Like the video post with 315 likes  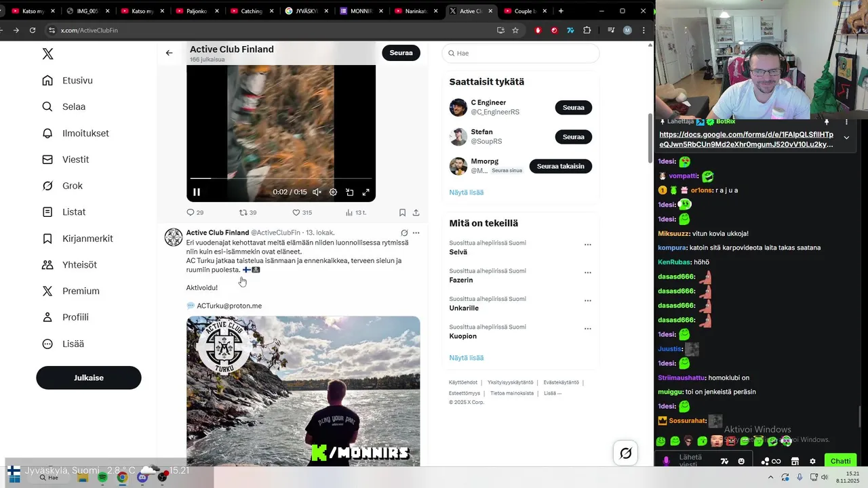[x=302, y=212]
